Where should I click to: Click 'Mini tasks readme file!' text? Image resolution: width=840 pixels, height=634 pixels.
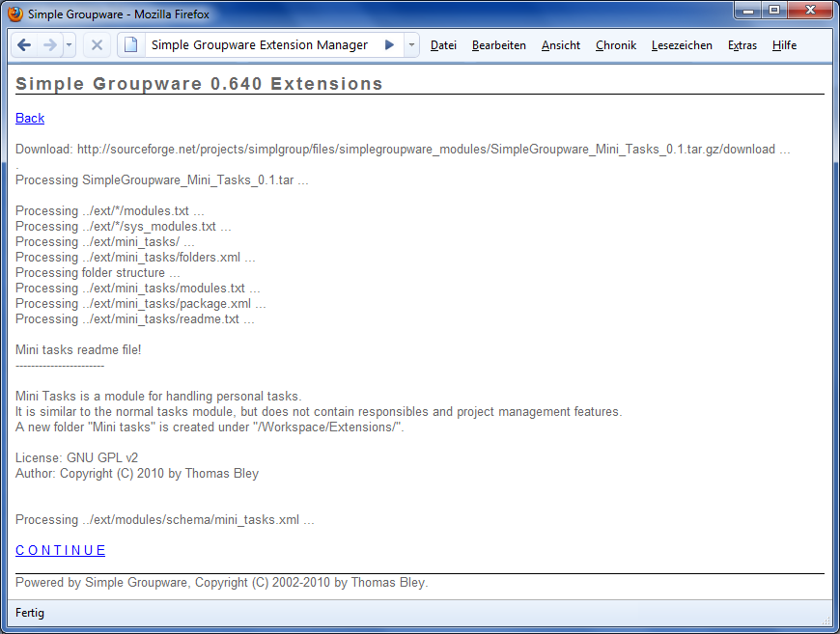coord(78,350)
